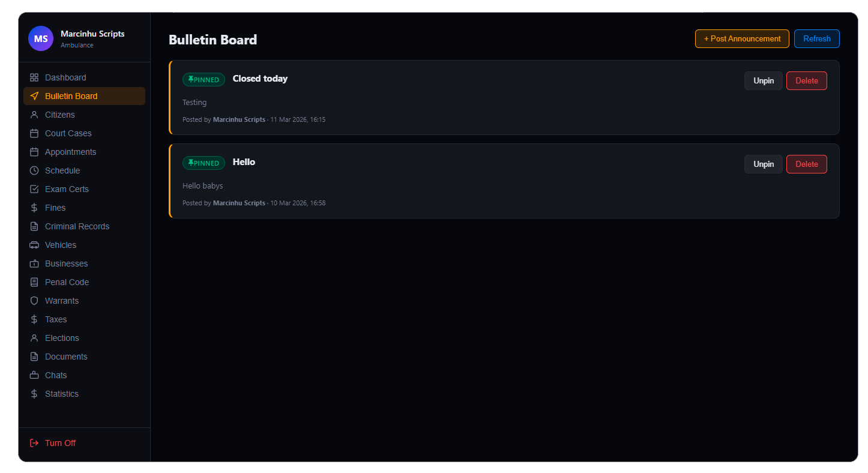
Task: Unpin the "Hello" announcement
Action: click(x=764, y=164)
